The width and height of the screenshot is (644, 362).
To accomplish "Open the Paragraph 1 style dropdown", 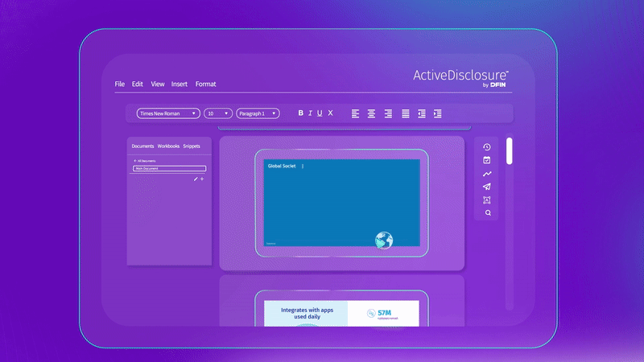I will (258, 113).
